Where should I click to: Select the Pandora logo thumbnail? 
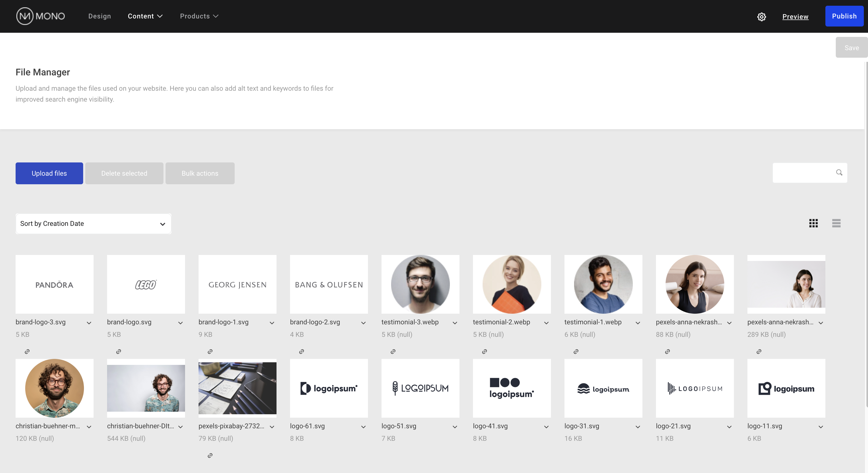click(x=55, y=284)
